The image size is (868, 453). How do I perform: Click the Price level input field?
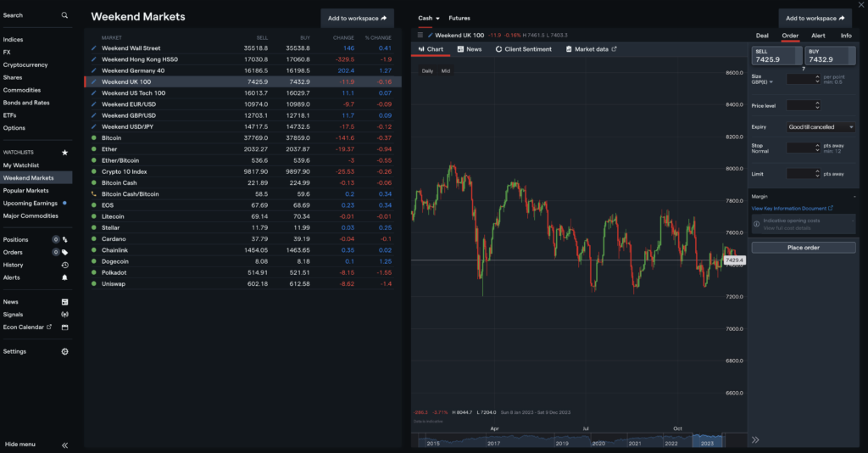point(803,105)
